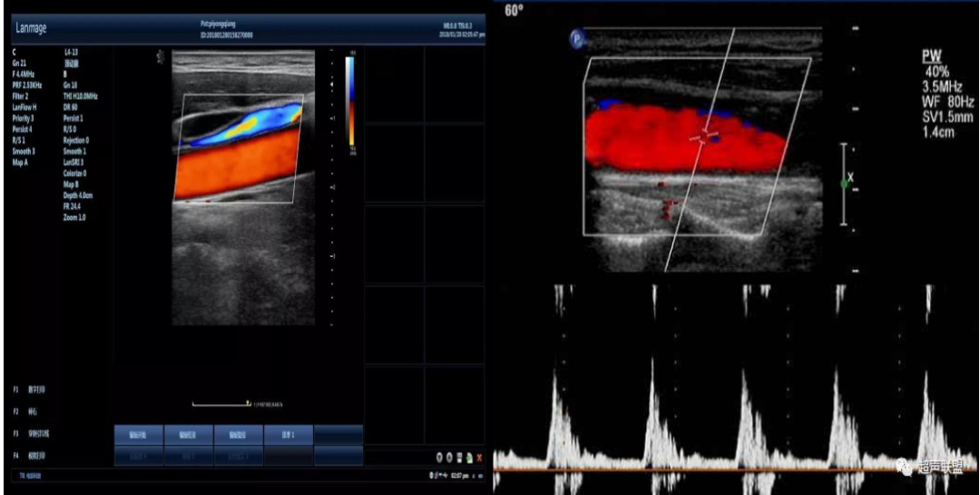Viewport: 980px width, 495px height.
Task: Click the Persist 4 color parameter
Action: pyautogui.click(x=22, y=130)
